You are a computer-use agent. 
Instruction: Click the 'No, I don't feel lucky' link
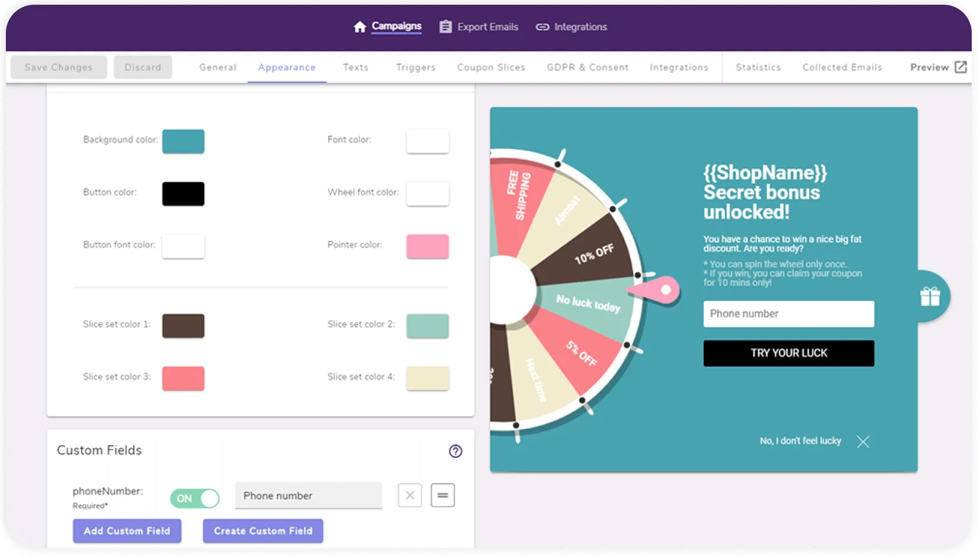799,441
